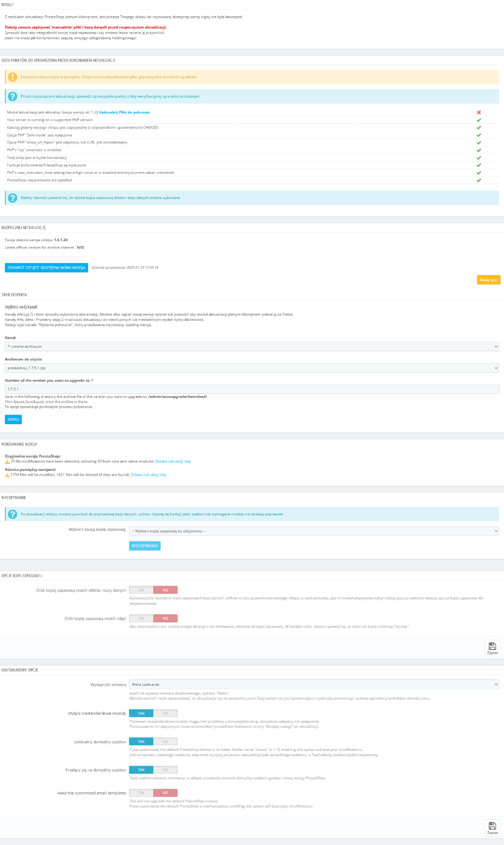504x845 pixels.
Task: Click floppy Zapisz icon in upgrade options
Action: coord(493,827)
